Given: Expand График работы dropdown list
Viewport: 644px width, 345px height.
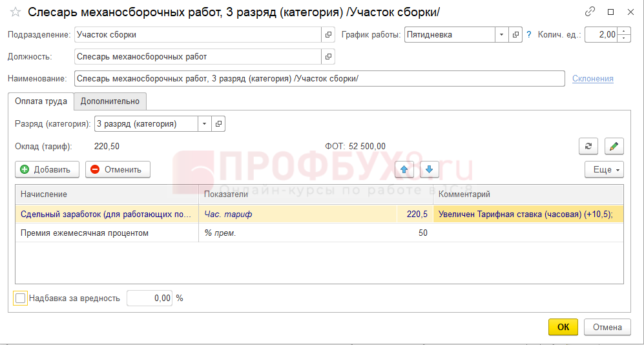Looking at the screenshot, I should pos(501,35).
